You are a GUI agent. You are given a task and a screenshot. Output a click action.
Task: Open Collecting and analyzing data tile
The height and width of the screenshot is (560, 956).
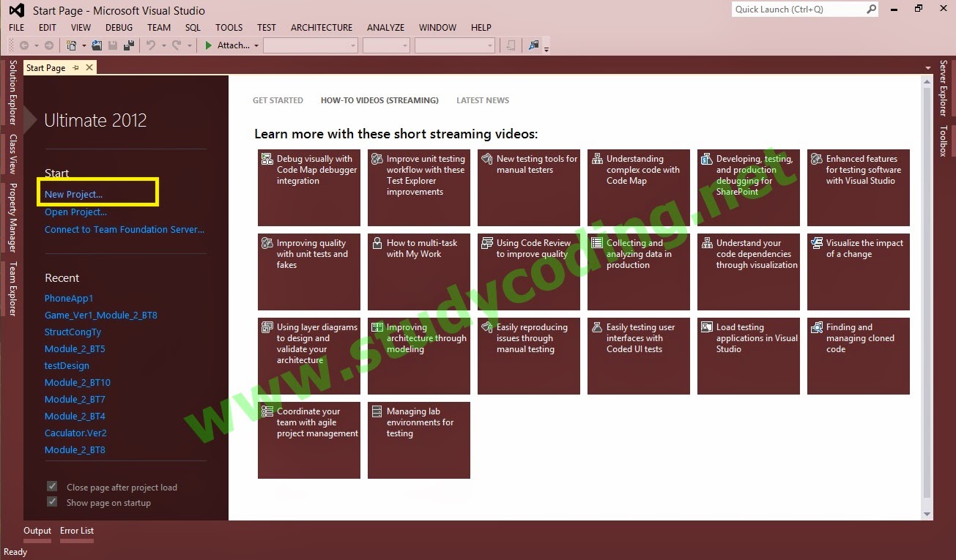(639, 272)
